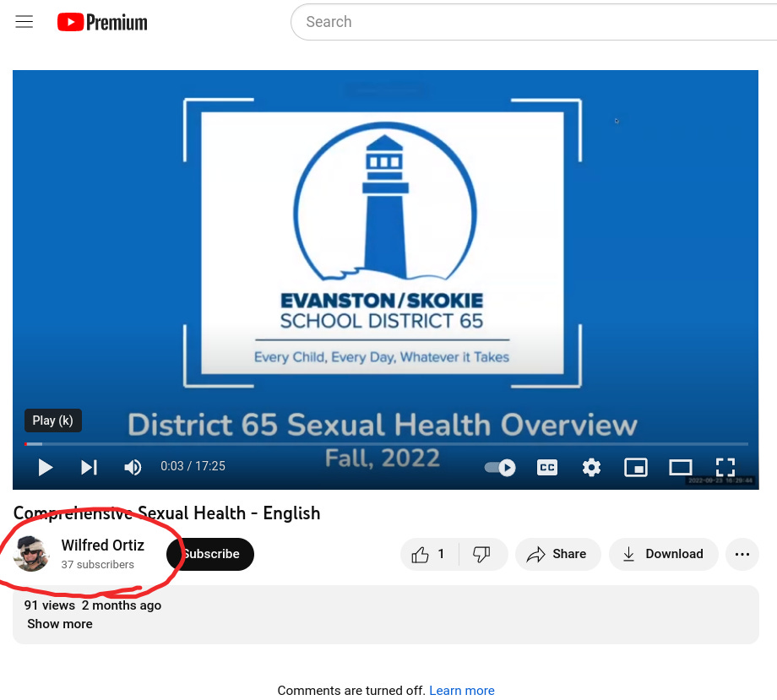This screenshot has height=700, width=777.
Task: Share this video
Action: click(558, 554)
